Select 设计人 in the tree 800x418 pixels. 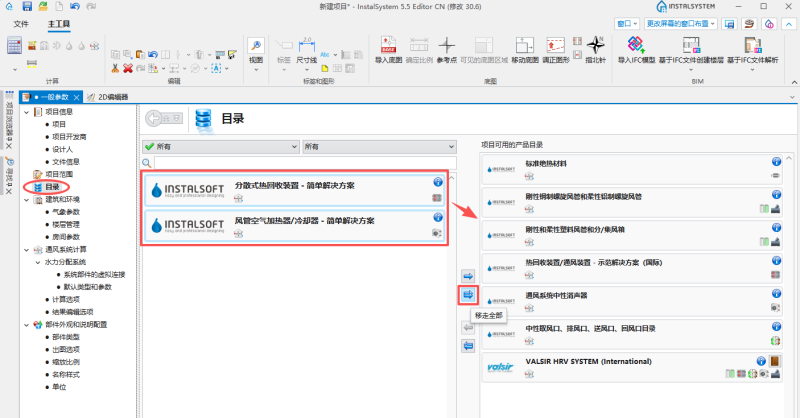tap(62, 150)
